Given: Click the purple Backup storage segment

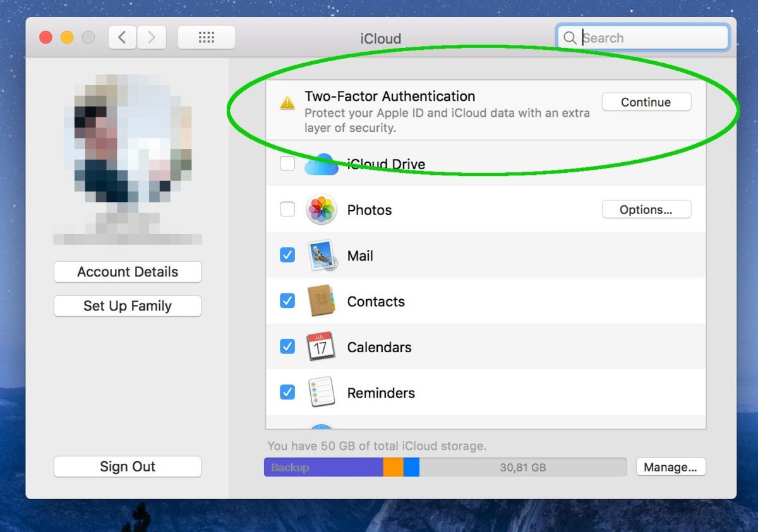Looking at the screenshot, I should click(324, 467).
